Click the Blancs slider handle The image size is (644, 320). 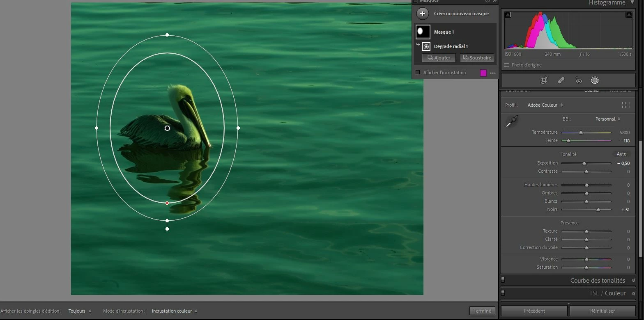(x=586, y=201)
